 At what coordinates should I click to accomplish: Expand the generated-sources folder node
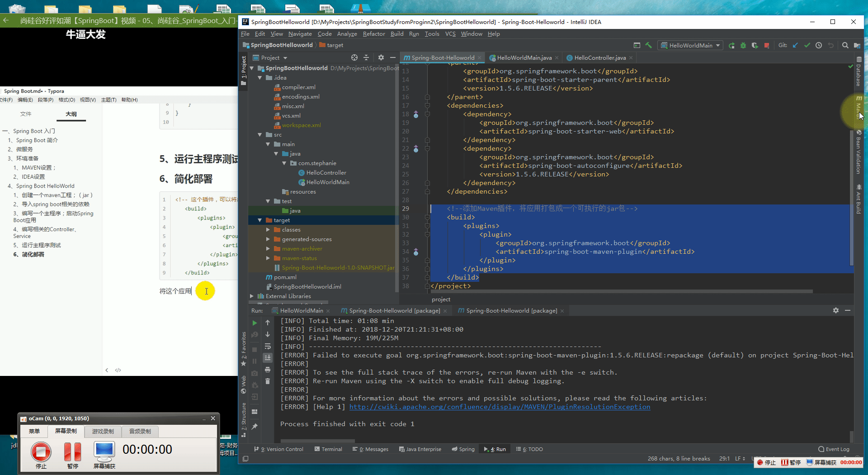268,239
